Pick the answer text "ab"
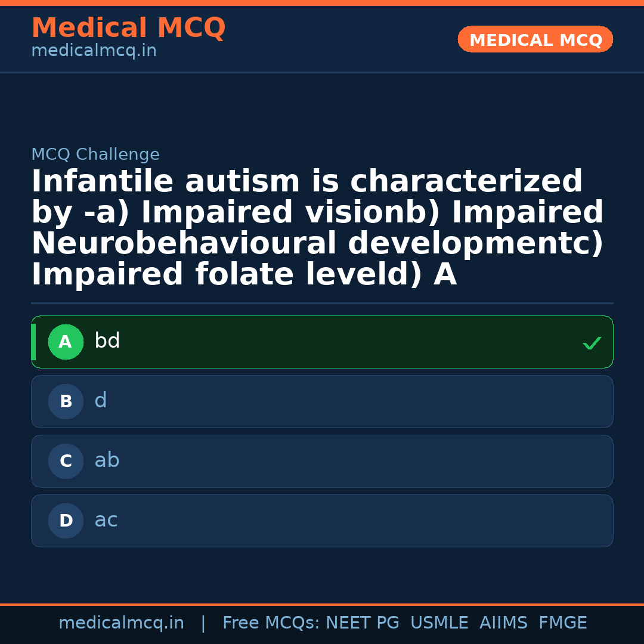The image size is (644, 644). pyautogui.click(x=107, y=460)
